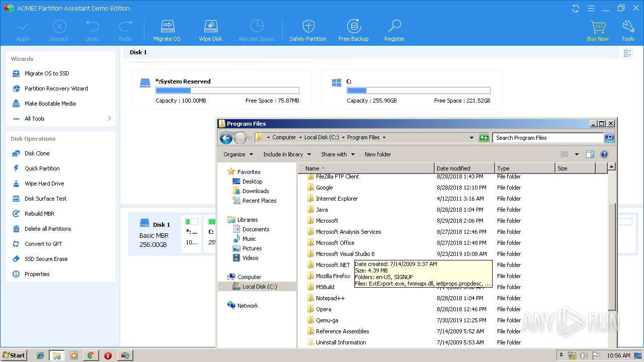This screenshot has width=644, height=362.
Task: Open address bar history dropdown
Action: pyautogui.click(x=471, y=138)
